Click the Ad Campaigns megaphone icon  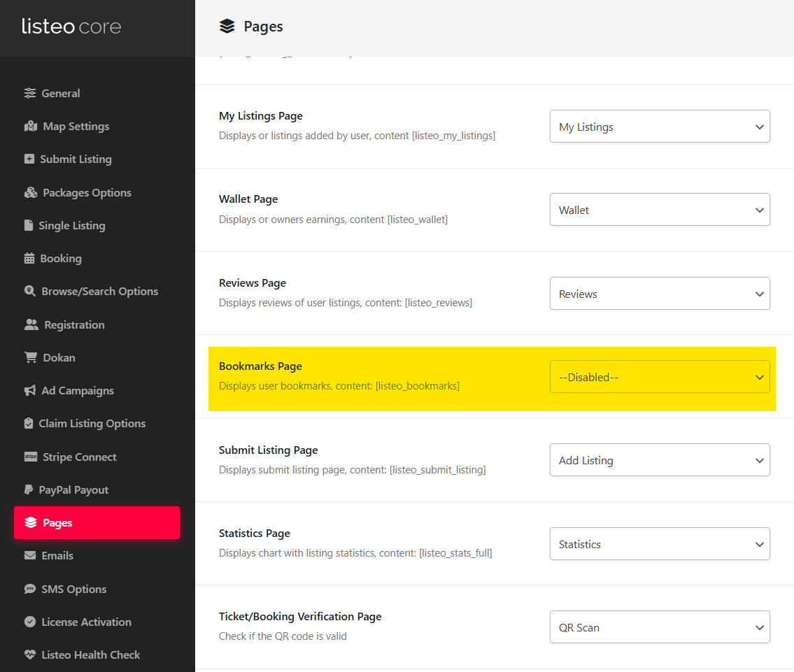(29, 391)
